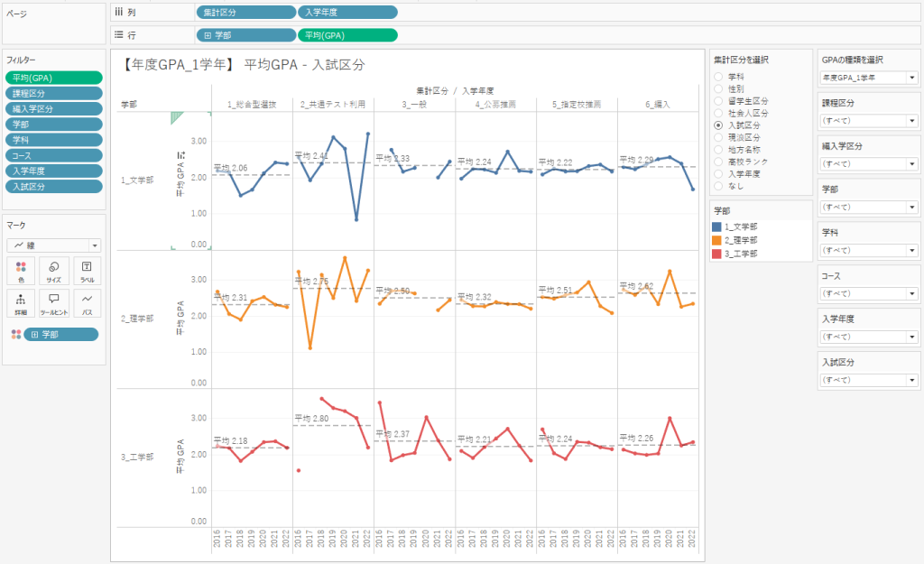Open the ラベル (Label) mark settings
Screen dimensions: 924x564
tap(87, 270)
